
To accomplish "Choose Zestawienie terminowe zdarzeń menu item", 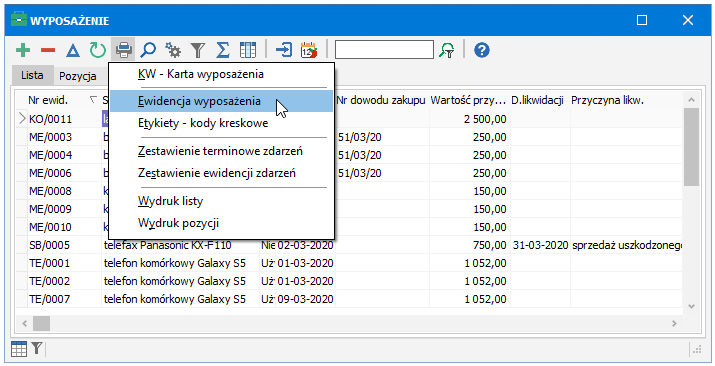I will (222, 151).
